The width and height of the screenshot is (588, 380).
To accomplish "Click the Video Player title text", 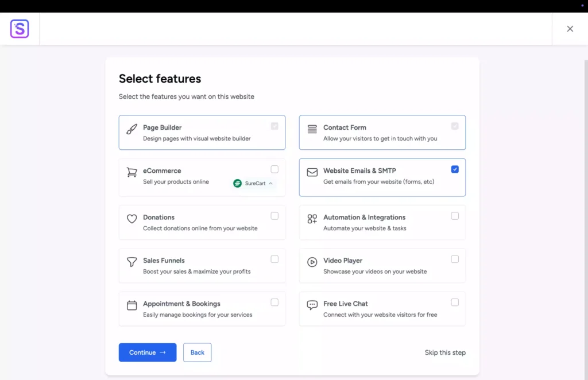I will [343, 261].
